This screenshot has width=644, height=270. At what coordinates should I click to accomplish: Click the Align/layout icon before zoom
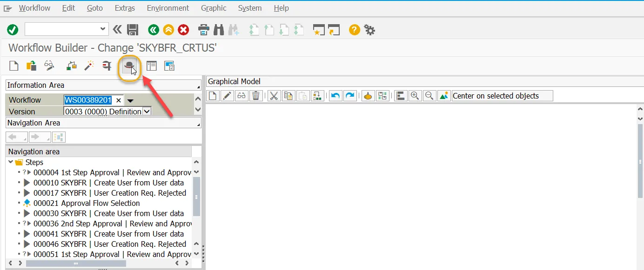click(400, 96)
